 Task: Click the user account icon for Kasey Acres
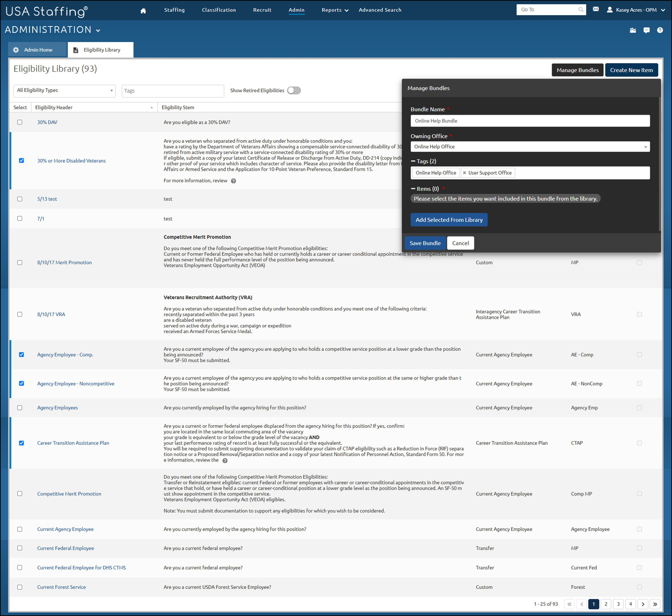[x=610, y=10]
